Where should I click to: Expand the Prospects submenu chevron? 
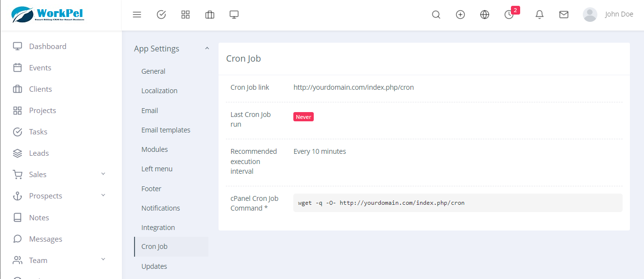coord(103,195)
